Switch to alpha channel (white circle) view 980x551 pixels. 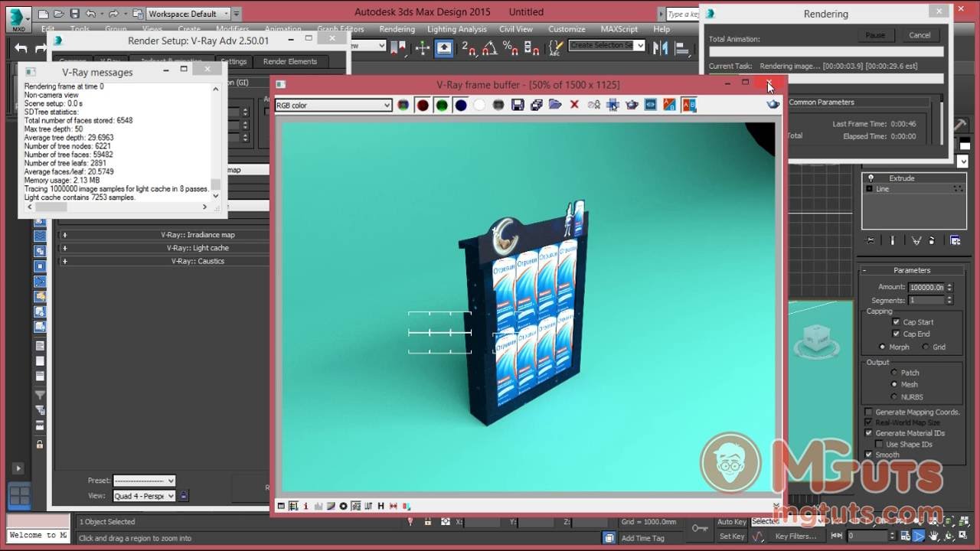tap(479, 105)
